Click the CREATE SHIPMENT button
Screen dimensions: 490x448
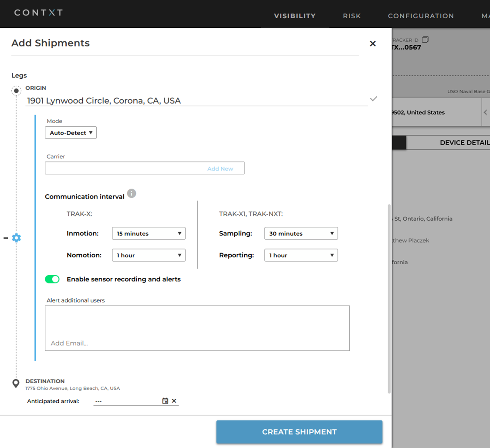pyautogui.click(x=299, y=432)
